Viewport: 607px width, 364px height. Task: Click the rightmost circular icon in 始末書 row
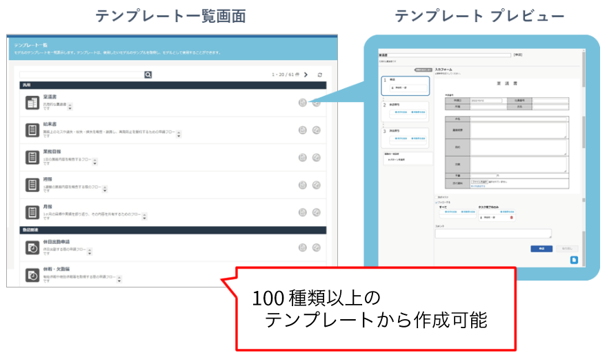(317, 130)
